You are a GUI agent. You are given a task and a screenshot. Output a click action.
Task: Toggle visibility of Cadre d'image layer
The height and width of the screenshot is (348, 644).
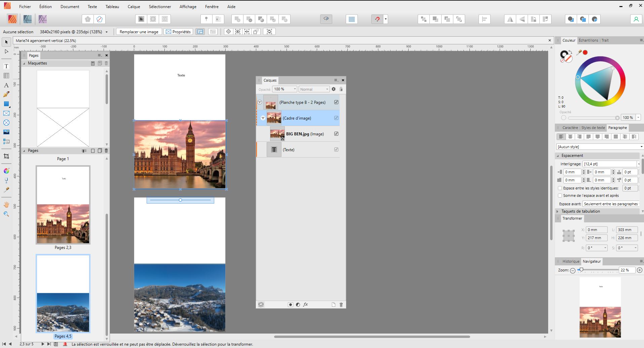[x=336, y=118]
